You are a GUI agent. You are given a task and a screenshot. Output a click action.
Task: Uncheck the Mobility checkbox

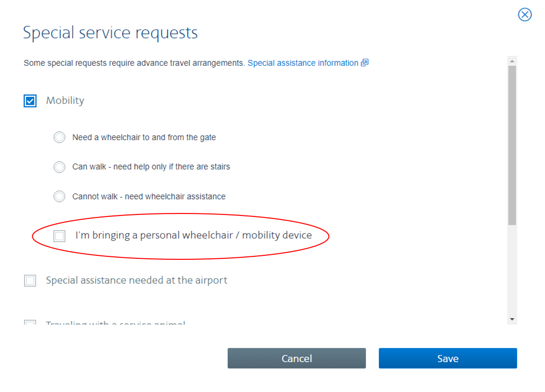click(x=30, y=101)
